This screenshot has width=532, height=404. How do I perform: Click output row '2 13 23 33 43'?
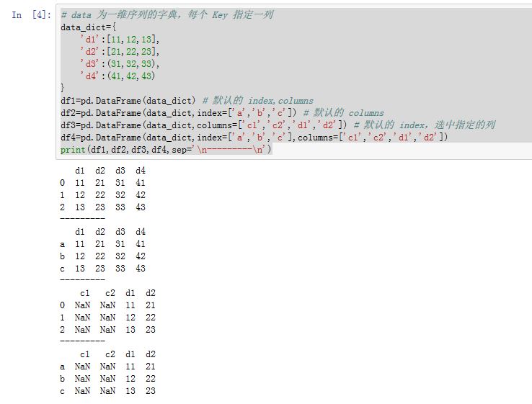pos(102,207)
